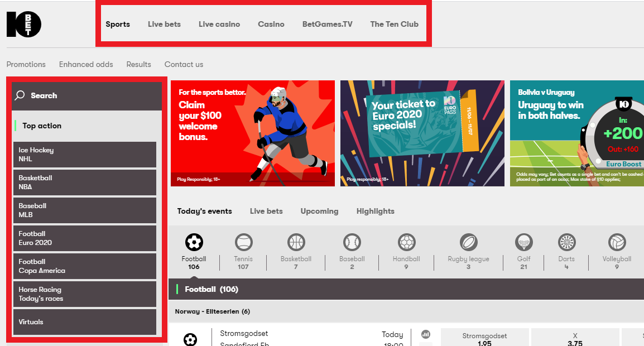Click Top action heading
The height and width of the screenshot is (346, 644).
(x=42, y=126)
